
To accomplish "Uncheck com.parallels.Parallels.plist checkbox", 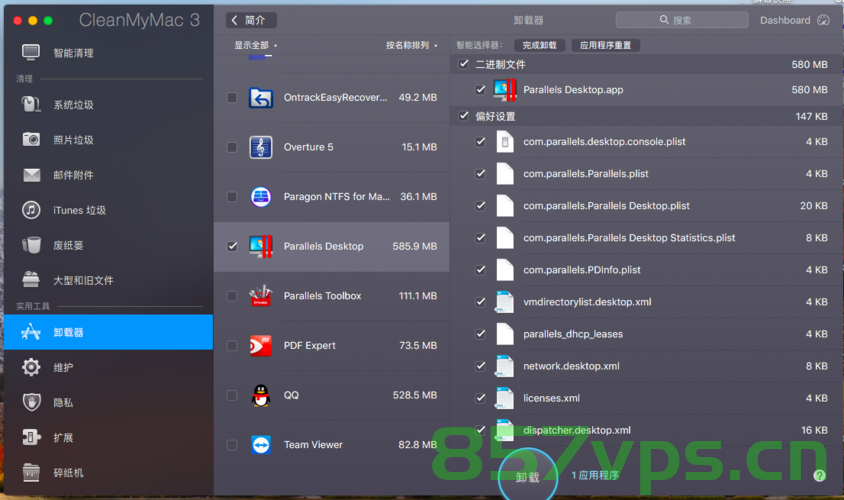I will [x=480, y=173].
